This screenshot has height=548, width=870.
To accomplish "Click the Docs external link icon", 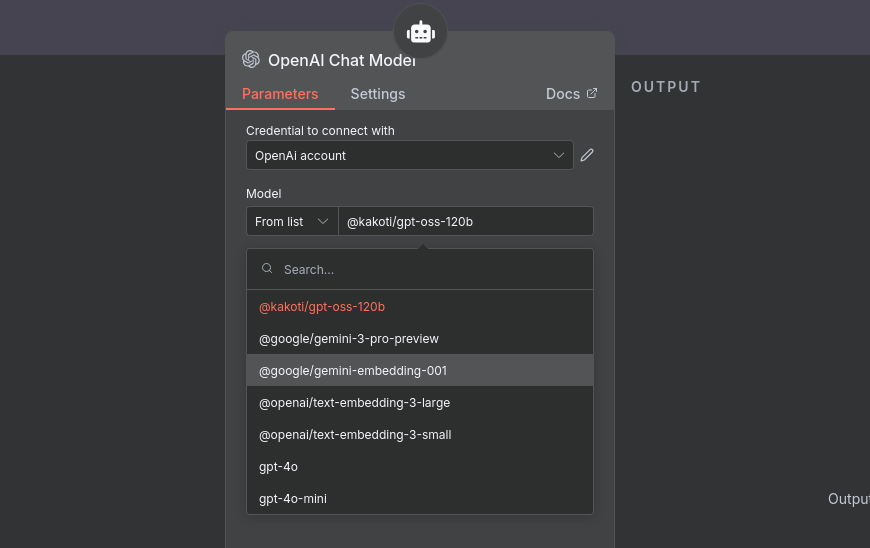I will point(592,93).
